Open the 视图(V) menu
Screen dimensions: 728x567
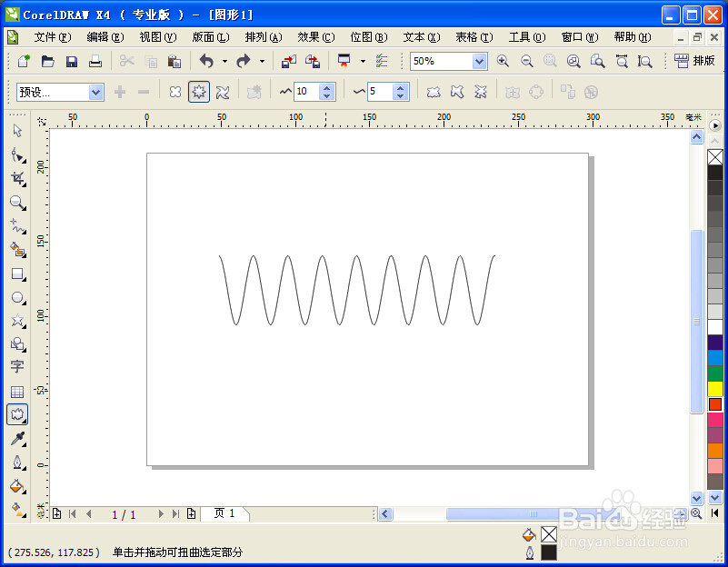158,37
